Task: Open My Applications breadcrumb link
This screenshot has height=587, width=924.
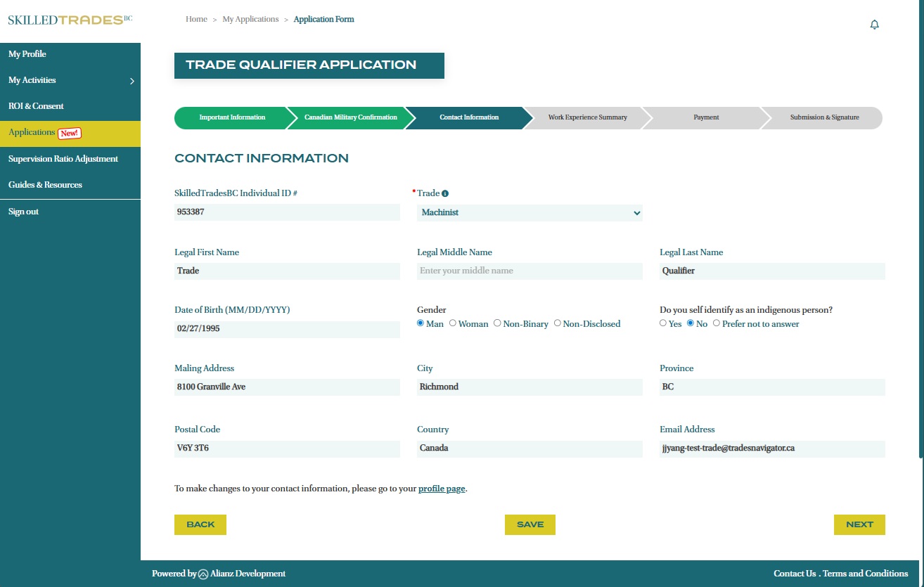Action: click(250, 19)
